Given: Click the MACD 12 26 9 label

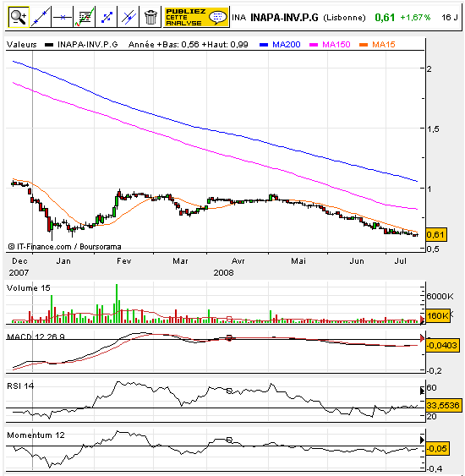Looking at the screenshot, I should [x=36, y=336].
